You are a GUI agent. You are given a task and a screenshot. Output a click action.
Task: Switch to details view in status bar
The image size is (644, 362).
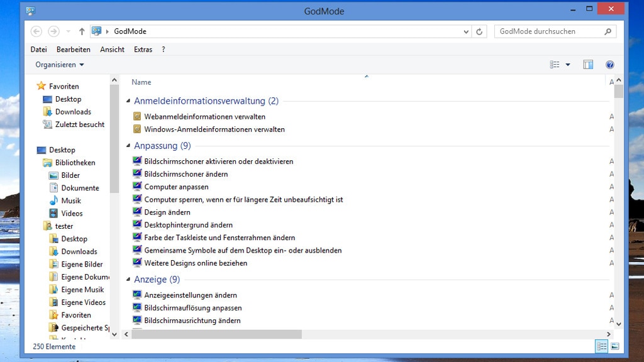pos(602,346)
